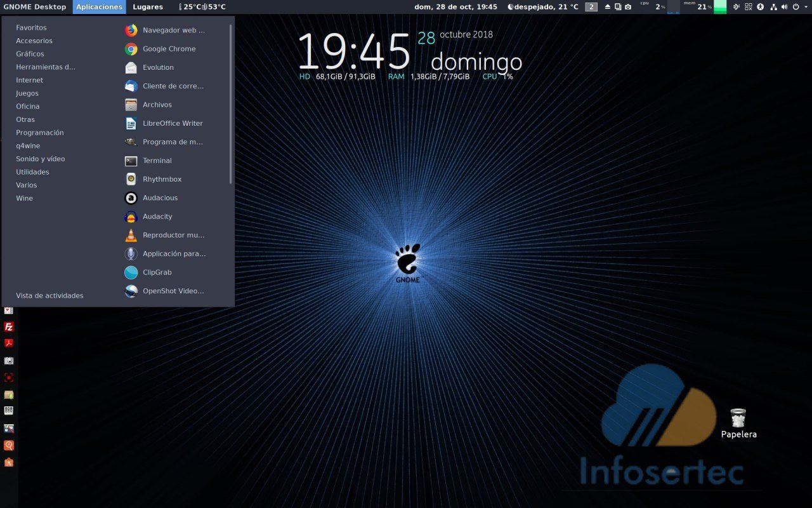Screen dimensions: 812x508
Task: Launch FileZilla from the left dock
Action: coord(9,327)
